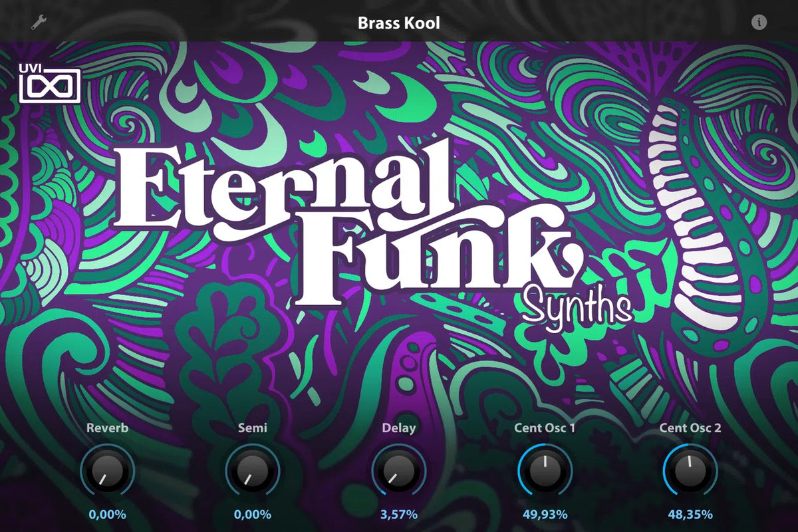Click the 0,00% value under Semi

tap(252, 514)
